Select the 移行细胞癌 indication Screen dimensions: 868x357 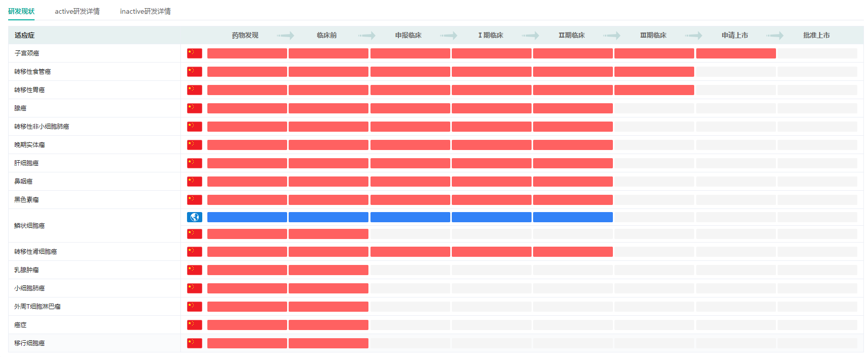29,343
